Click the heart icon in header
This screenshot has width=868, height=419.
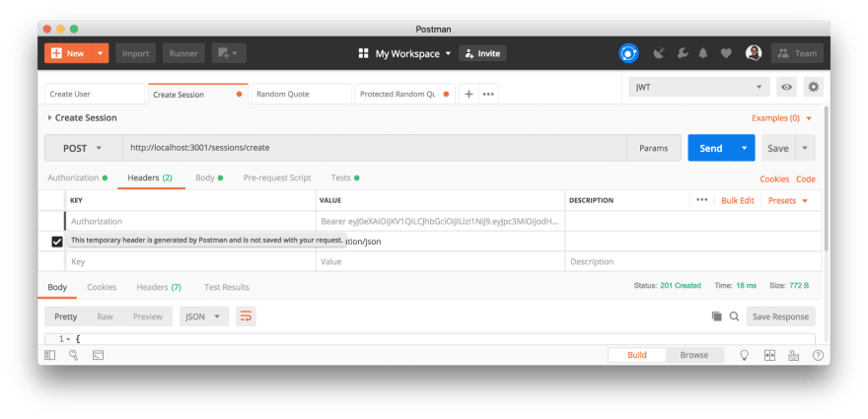(726, 53)
